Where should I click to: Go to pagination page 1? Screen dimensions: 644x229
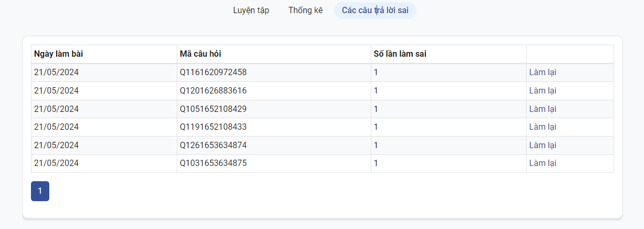40,191
